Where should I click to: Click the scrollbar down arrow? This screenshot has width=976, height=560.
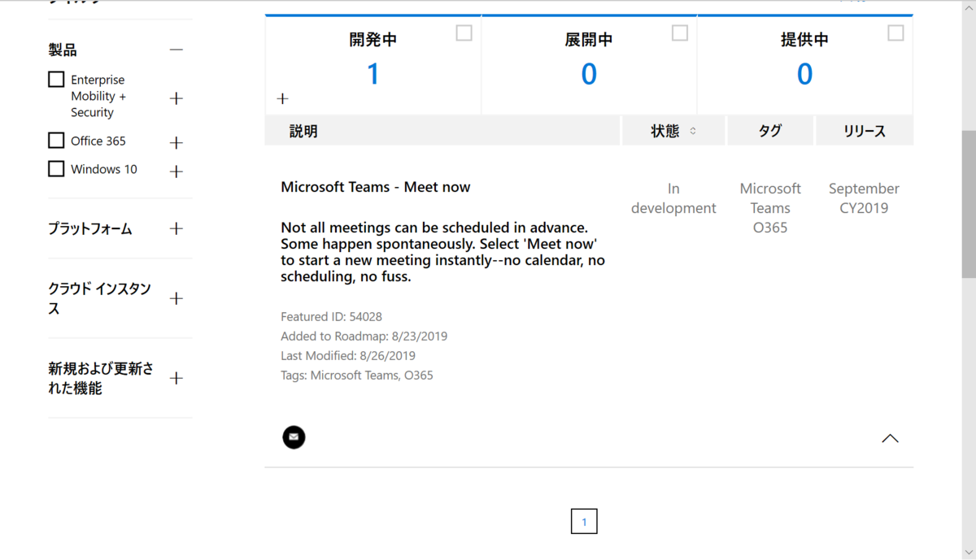[969, 553]
